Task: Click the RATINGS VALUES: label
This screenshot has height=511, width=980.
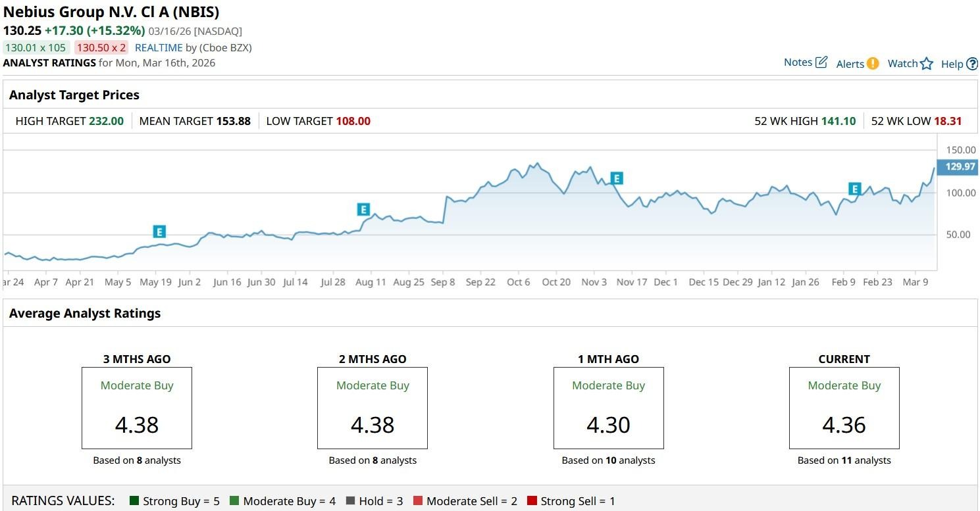Action: 63,501
